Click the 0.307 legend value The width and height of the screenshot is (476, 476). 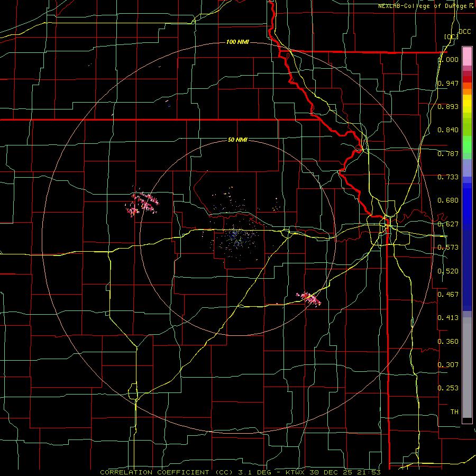tap(448, 365)
